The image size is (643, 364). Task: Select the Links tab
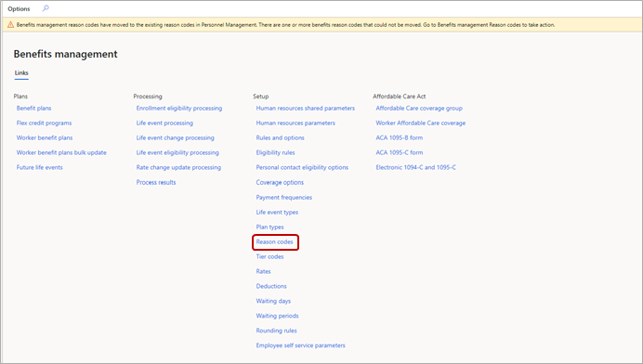click(21, 73)
